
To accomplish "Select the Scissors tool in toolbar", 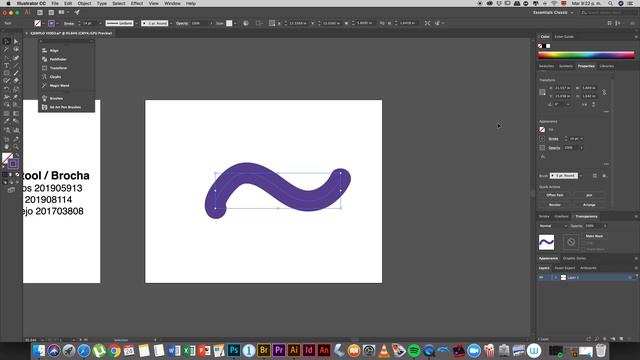I will pos(7,97).
